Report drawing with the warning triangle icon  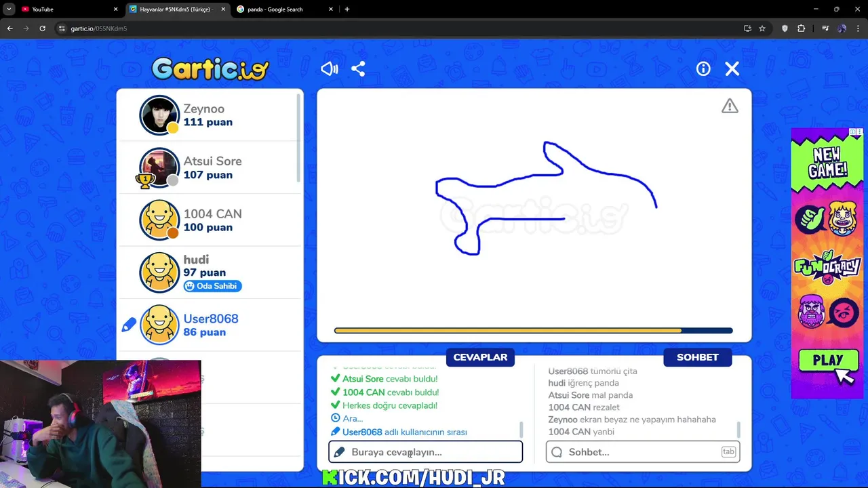pyautogui.click(x=730, y=106)
